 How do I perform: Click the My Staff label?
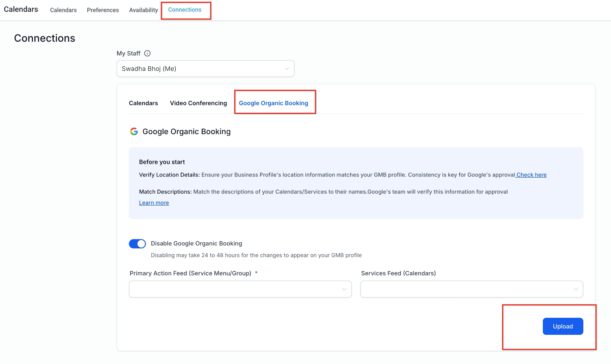(128, 53)
